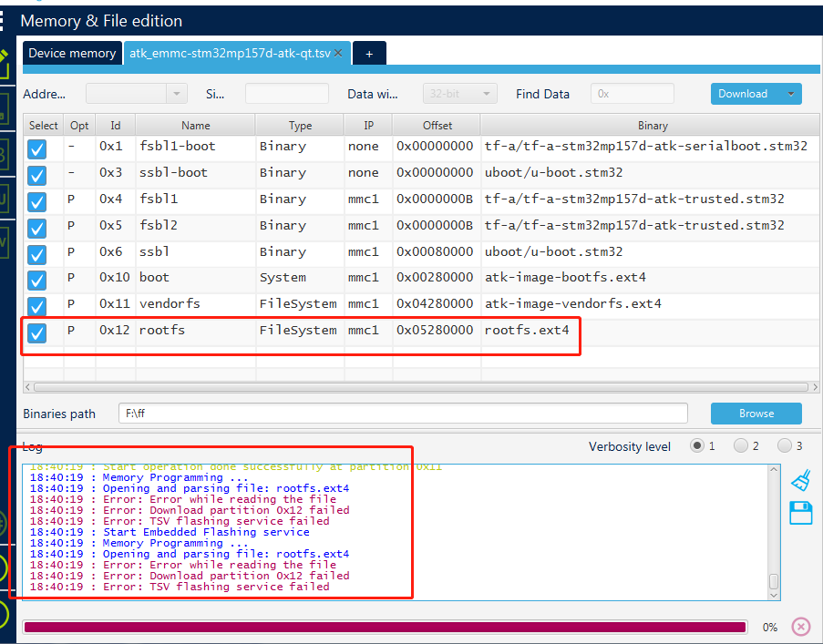Uncheck the ssbl-boot partition checkbox
This screenshot has height=644, width=823.
pyautogui.click(x=36, y=175)
